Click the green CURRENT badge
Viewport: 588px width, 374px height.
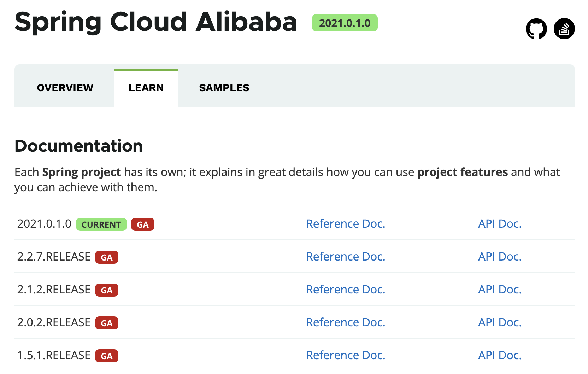101,224
